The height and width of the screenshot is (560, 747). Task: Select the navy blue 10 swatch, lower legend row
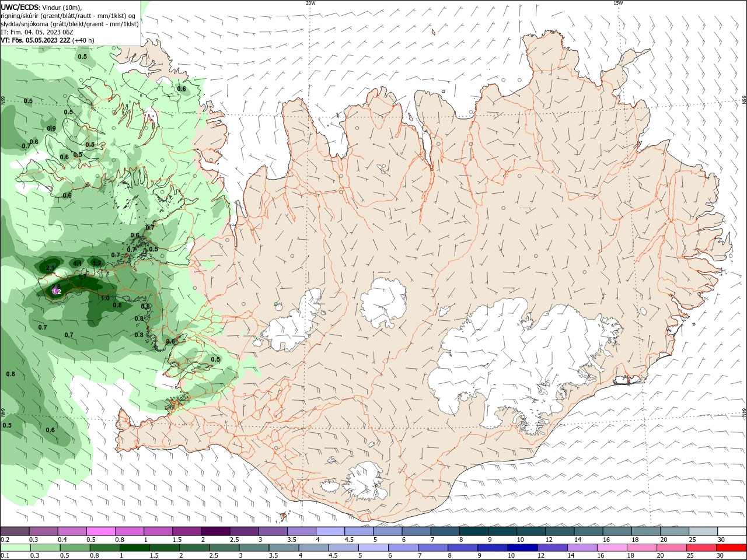click(x=521, y=548)
